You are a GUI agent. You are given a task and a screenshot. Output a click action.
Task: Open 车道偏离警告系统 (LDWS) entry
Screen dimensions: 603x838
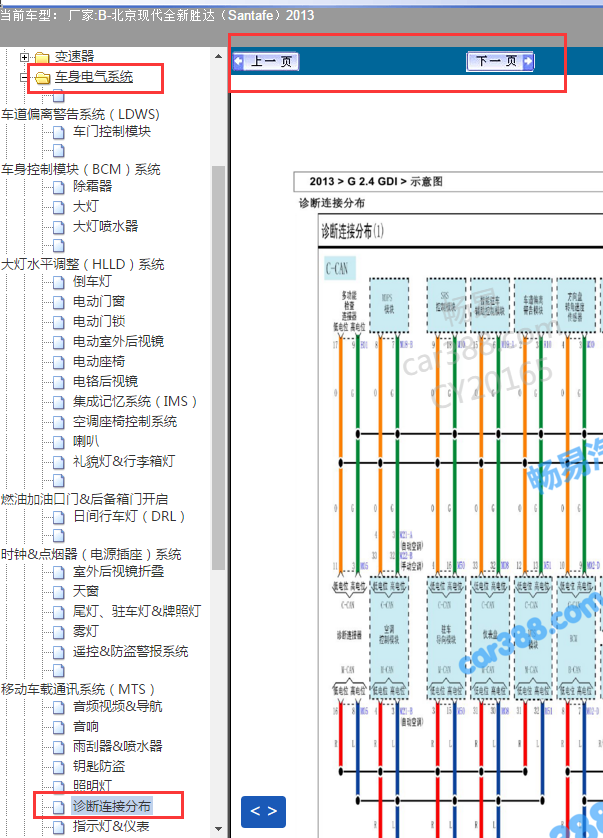[x=80, y=114]
